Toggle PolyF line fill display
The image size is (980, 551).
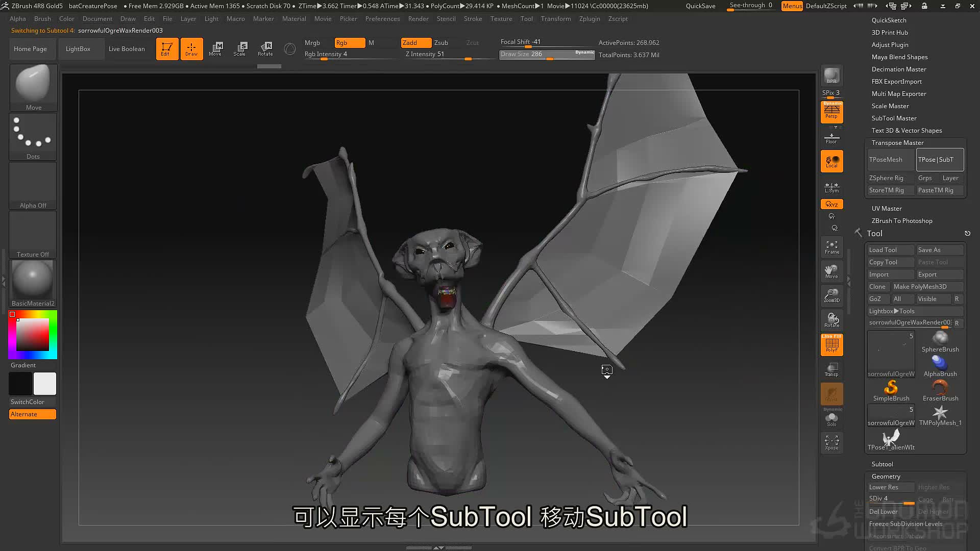831,344
